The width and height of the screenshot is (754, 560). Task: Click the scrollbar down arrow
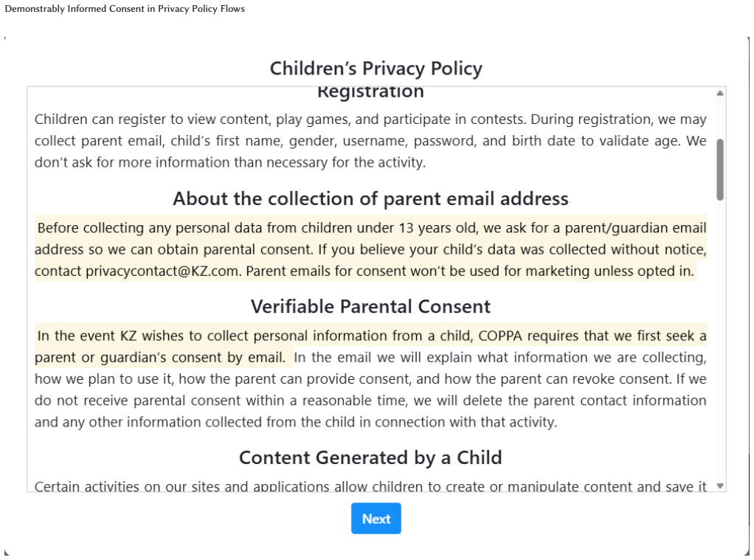tap(720, 486)
